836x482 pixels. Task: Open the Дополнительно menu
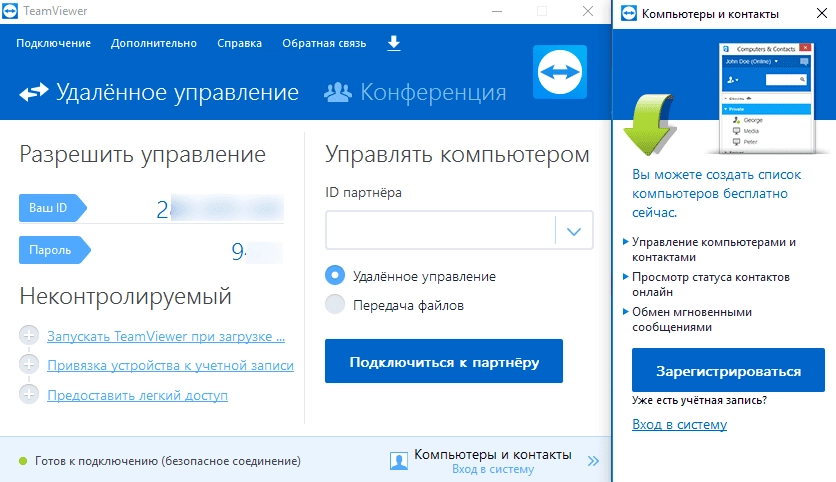154,43
